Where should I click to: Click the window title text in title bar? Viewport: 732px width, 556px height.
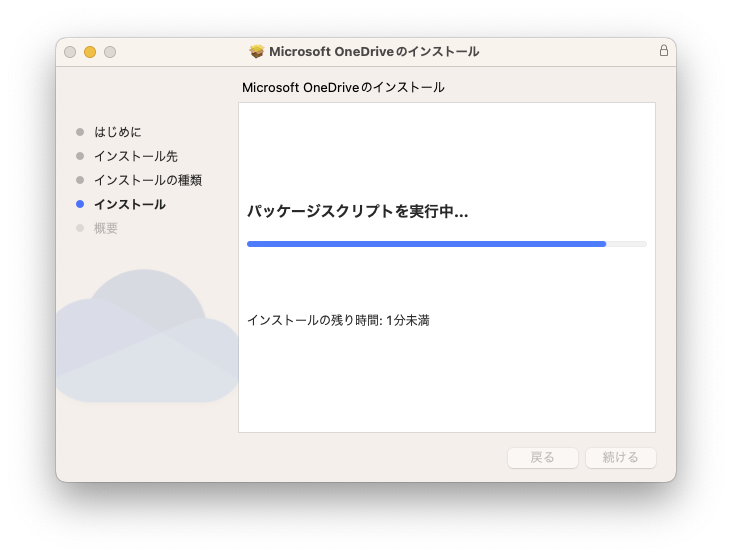point(374,51)
